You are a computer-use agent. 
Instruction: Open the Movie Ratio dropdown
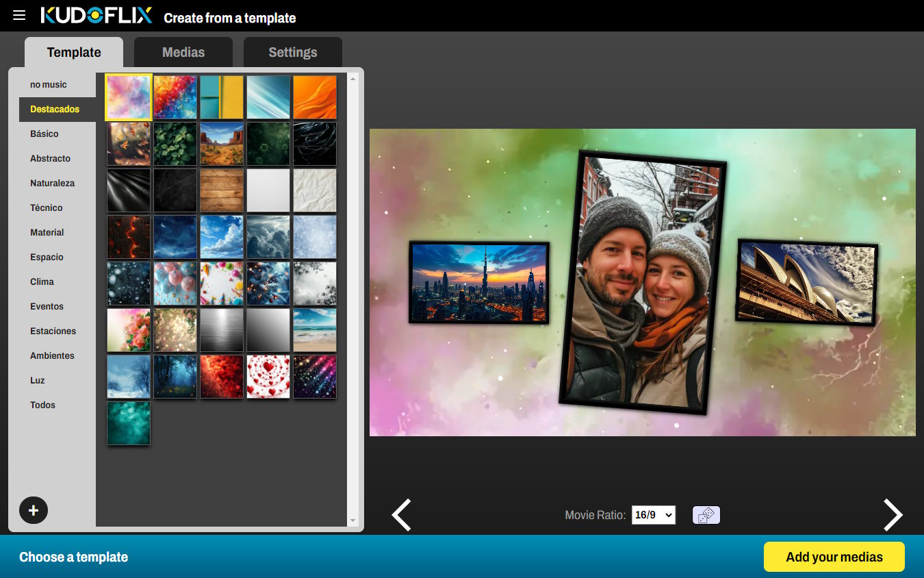[x=653, y=515]
